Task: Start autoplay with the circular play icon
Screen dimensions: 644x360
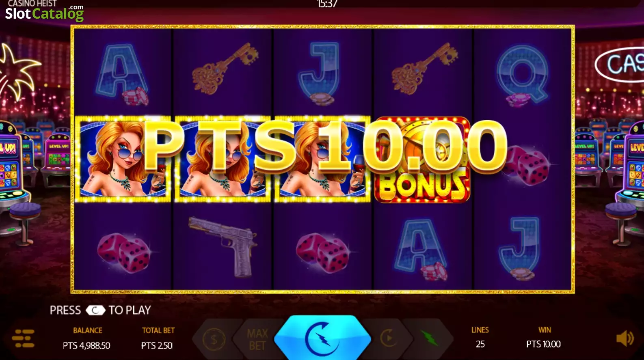Action: point(389,338)
